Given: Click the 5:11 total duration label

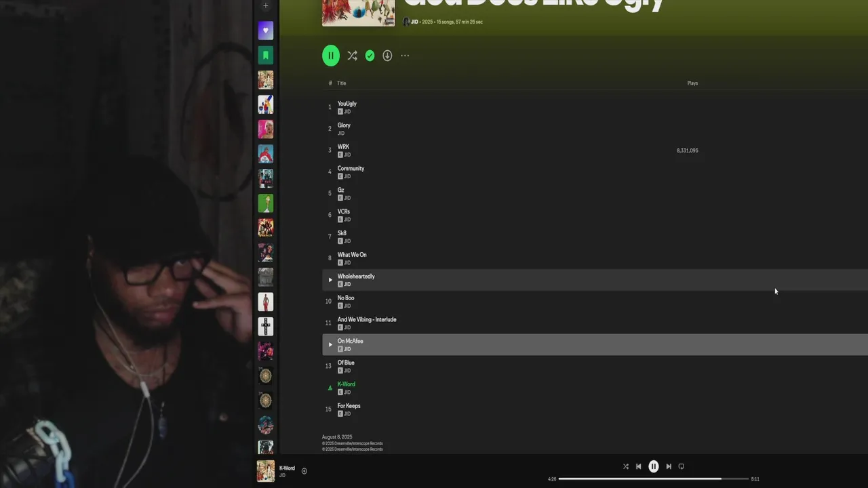Looking at the screenshot, I should [755, 479].
